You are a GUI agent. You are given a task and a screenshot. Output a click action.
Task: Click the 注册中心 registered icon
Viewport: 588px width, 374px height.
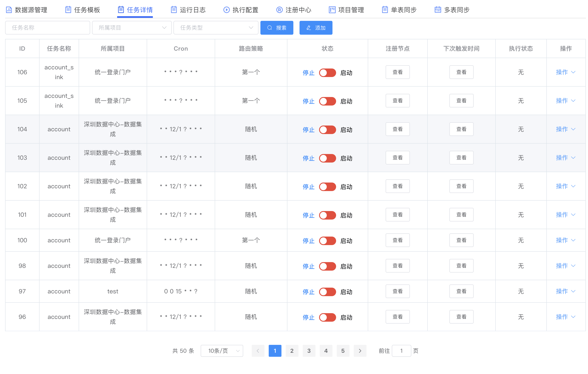tap(279, 10)
